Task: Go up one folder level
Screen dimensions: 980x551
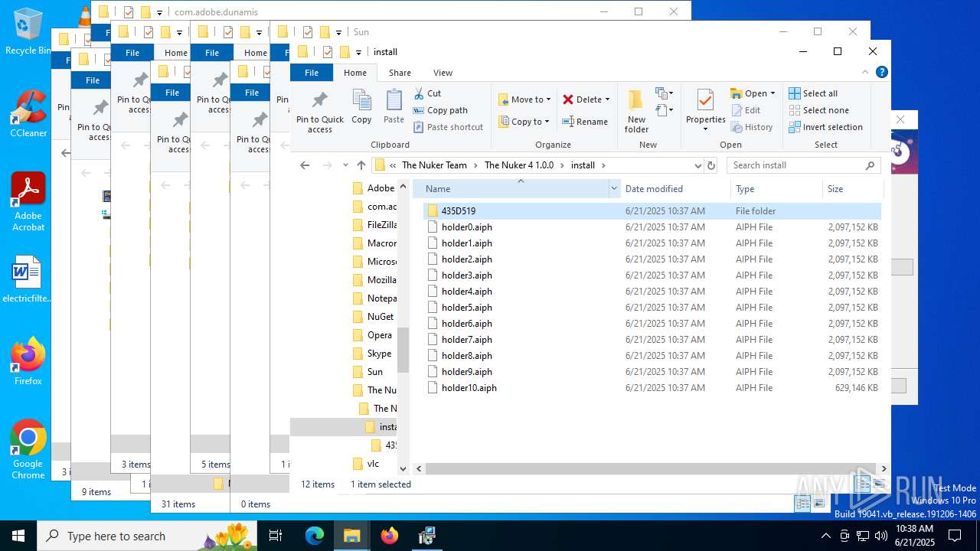Action: pyautogui.click(x=361, y=165)
